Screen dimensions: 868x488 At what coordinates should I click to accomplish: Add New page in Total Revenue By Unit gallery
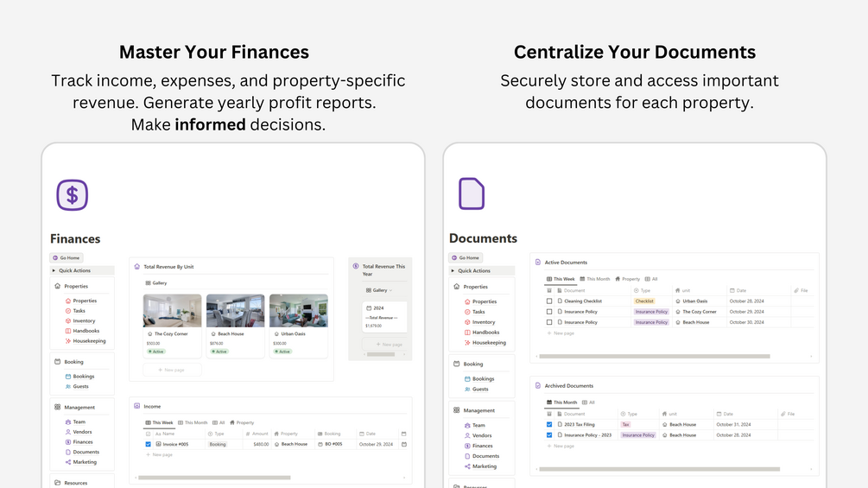(x=172, y=370)
